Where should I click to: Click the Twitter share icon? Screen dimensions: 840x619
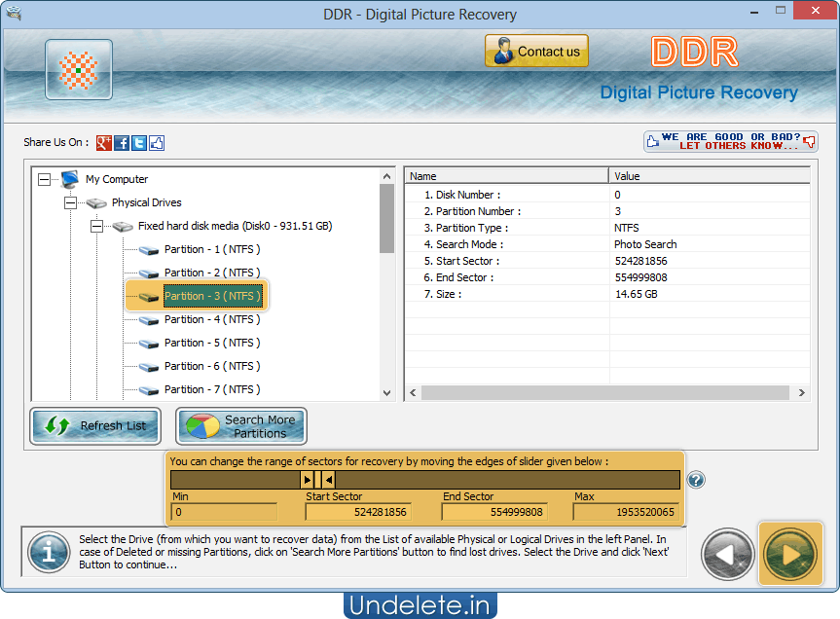(139, 143)
